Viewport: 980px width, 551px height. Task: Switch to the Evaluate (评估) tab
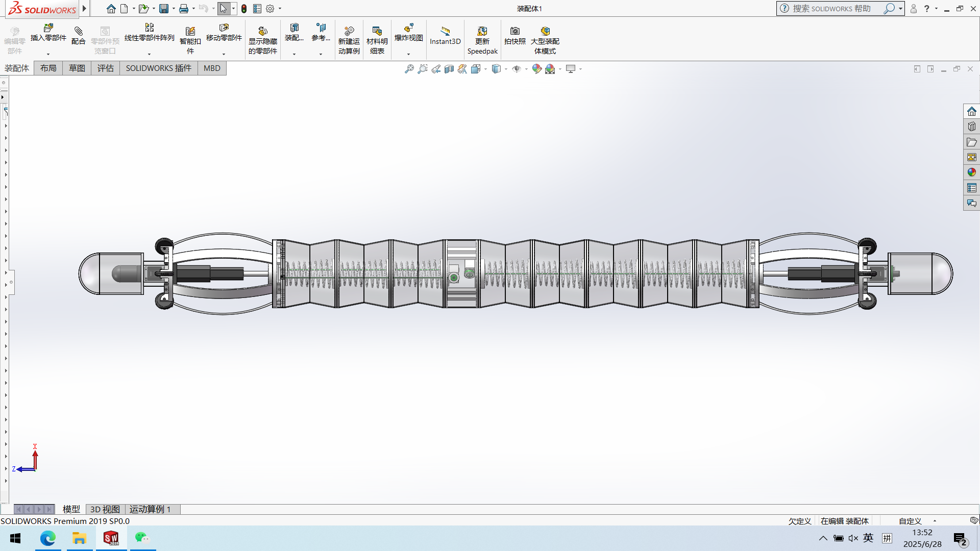point(105,68)
